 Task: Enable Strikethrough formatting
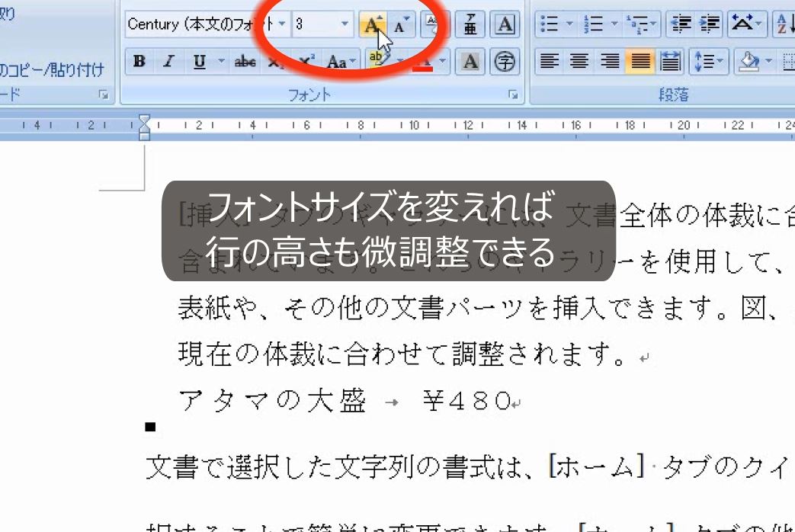246,62
